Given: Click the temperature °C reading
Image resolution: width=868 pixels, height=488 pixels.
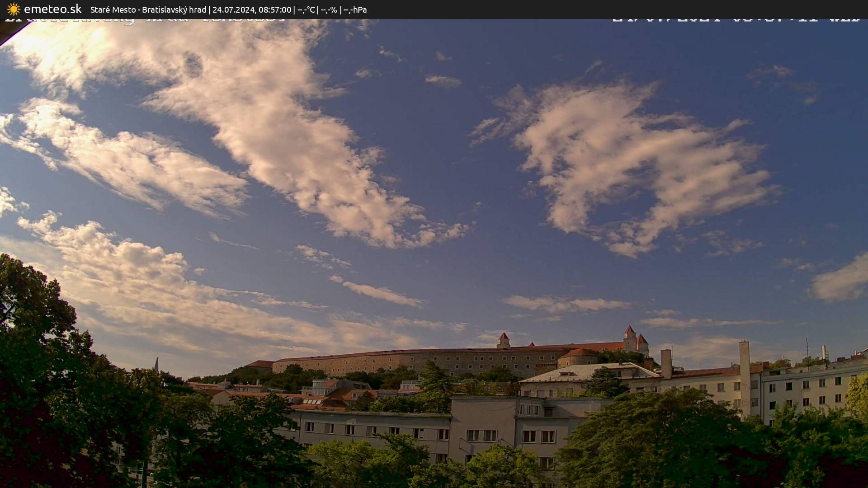Looking at the screenshot, I should [x=306, y=9].
